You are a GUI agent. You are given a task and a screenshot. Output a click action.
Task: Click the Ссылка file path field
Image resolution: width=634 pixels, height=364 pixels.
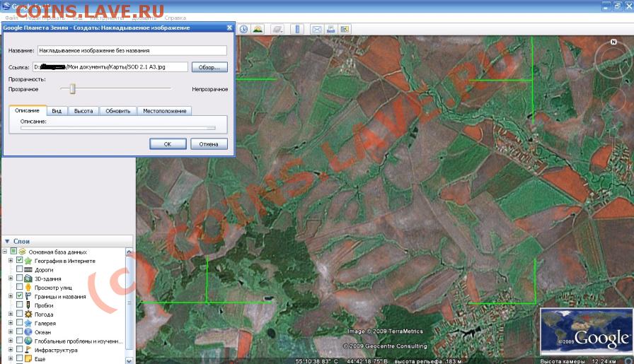pyautogui.click(x=110, y=67)
